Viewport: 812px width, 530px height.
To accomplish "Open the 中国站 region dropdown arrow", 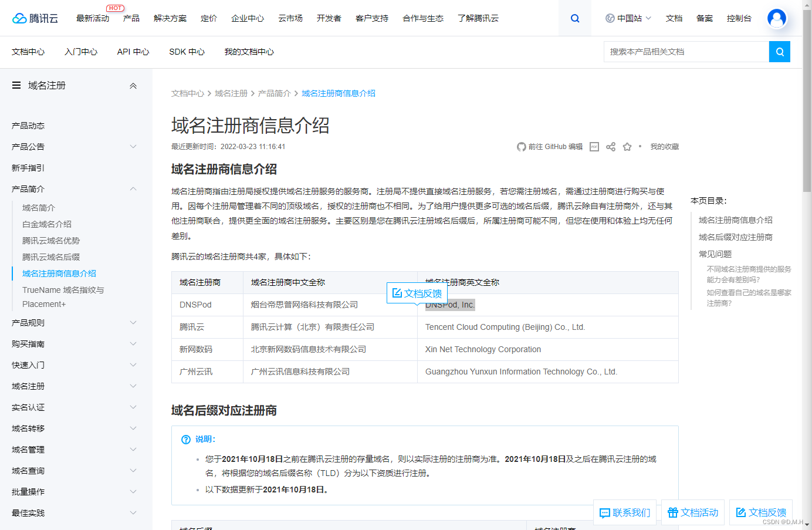I will click(648, 18).
